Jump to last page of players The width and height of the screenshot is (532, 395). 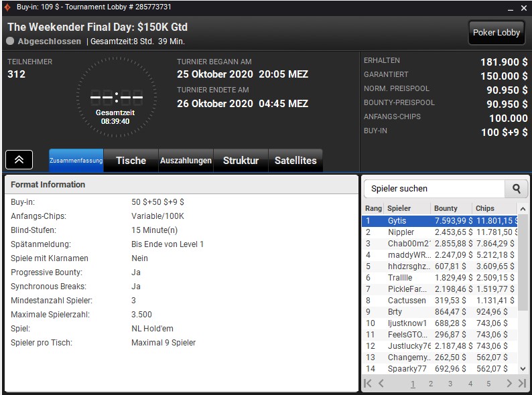pos(522,384)
